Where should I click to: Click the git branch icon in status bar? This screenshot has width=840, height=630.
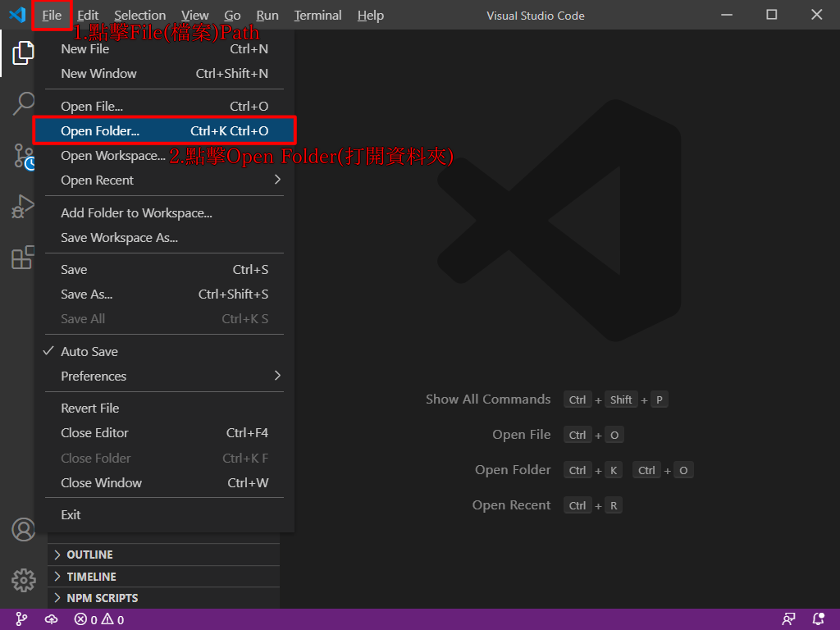21,619
